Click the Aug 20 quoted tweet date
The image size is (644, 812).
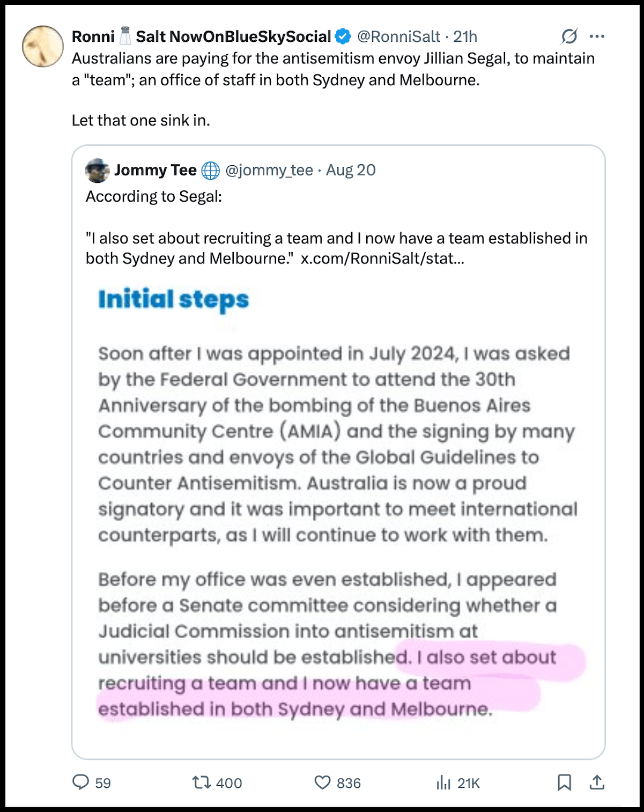pyautogui.click(x=351, y=170)
